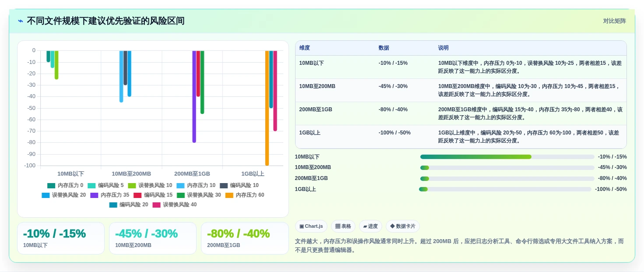Viewport: 644px width, 272px height.
Task: Click the summary paragraph starting 文件越大
Action: (459, 246)
